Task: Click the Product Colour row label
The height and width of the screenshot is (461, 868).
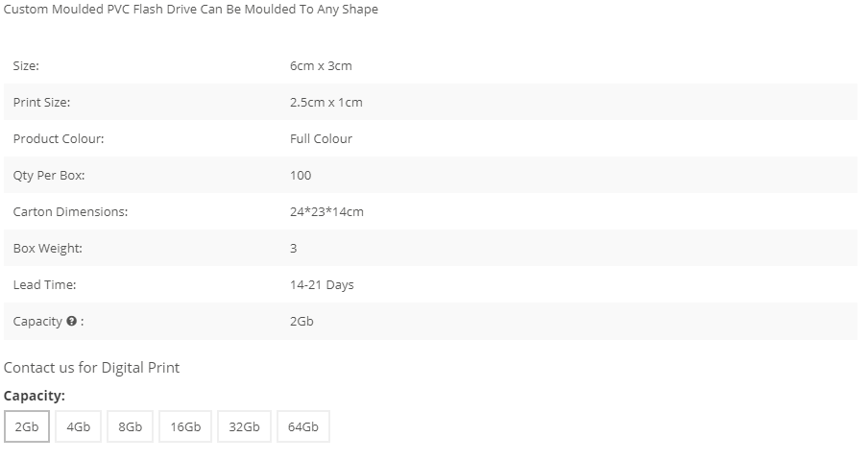Action: tap(59, 139)
